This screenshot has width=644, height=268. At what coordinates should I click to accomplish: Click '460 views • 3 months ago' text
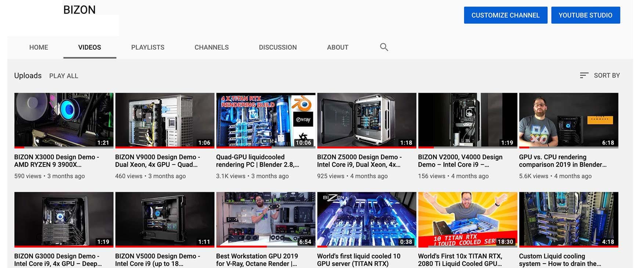[x=151, y=176]
